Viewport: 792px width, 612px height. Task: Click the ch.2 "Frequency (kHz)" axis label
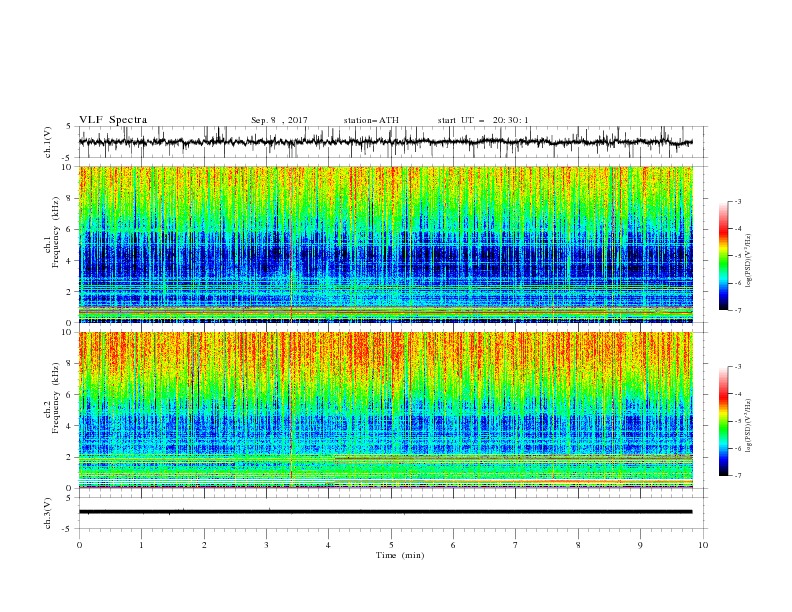[55, 396]
